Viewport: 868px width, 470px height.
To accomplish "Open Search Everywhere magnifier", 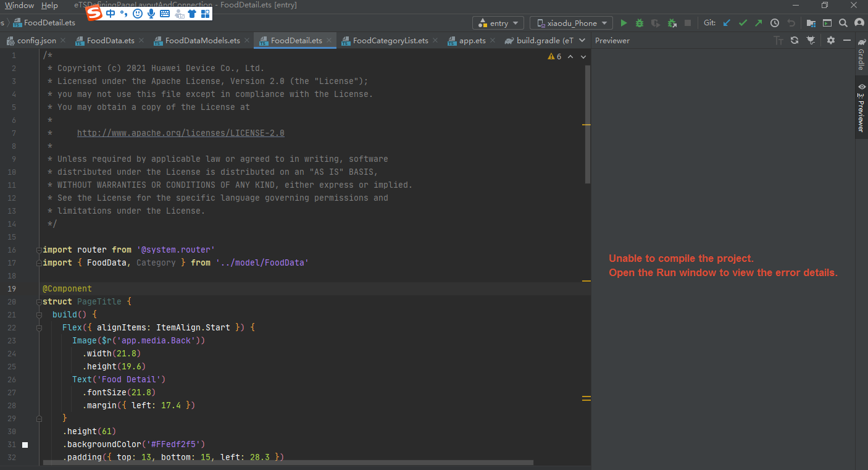I will coord(843,23).
